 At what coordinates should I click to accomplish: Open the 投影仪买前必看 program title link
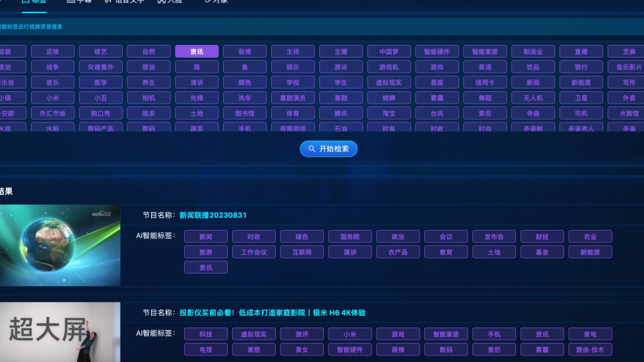(273, 312)
